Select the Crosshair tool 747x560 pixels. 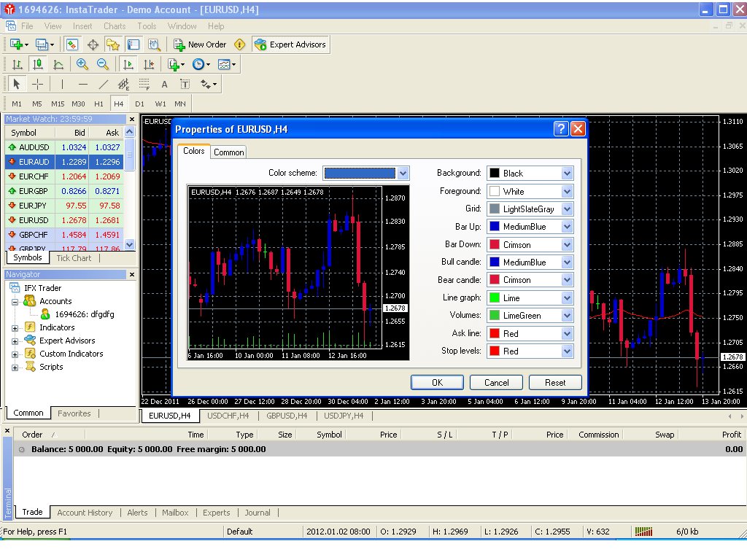point(37,83)
